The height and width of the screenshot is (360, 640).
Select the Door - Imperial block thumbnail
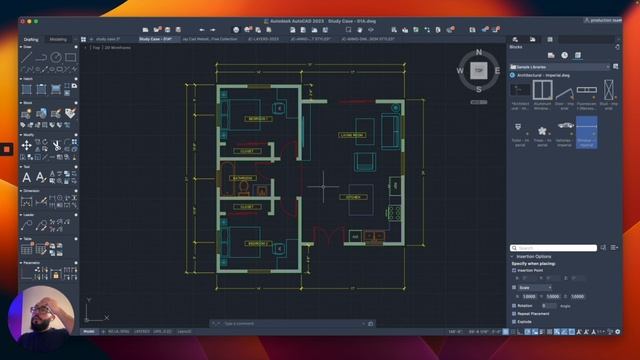(x=564, y=95)
